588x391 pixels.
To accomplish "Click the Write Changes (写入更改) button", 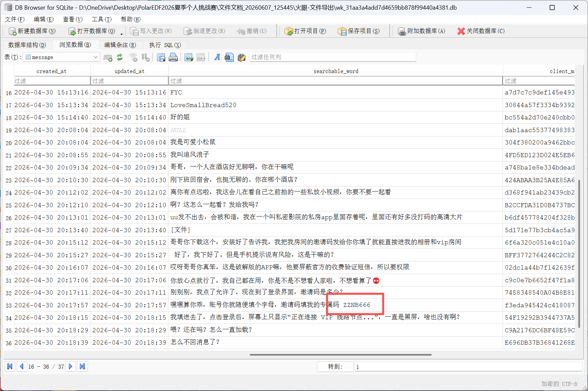I will tap(151, 31).
